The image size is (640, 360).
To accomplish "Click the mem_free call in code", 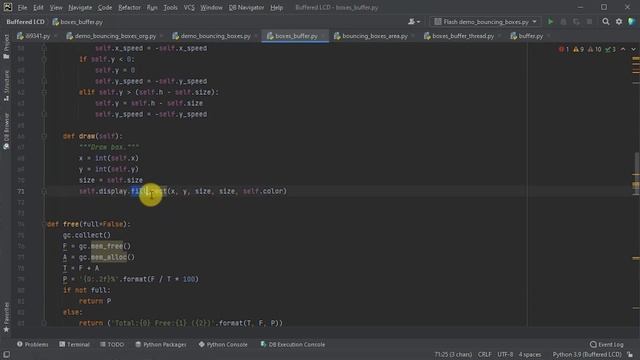I will [107, 246].
